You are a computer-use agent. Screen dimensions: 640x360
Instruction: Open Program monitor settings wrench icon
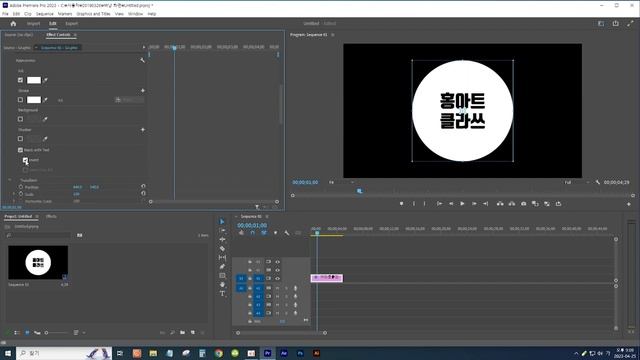[x=598, y=182]
